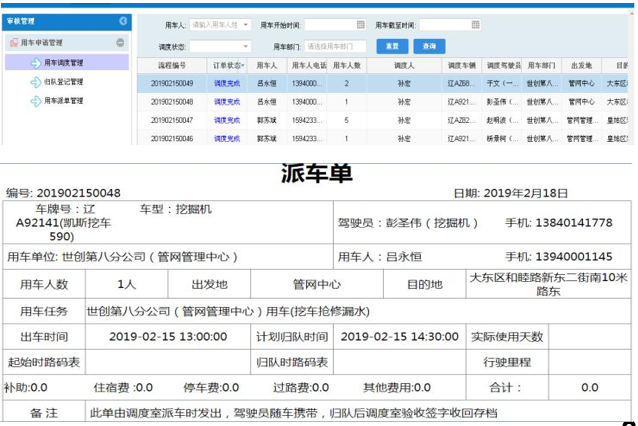The height and width of the screenshot is (426, 638).
Task: Open the 归队登记管理 menu item
Action: click(x=64, y=82)
